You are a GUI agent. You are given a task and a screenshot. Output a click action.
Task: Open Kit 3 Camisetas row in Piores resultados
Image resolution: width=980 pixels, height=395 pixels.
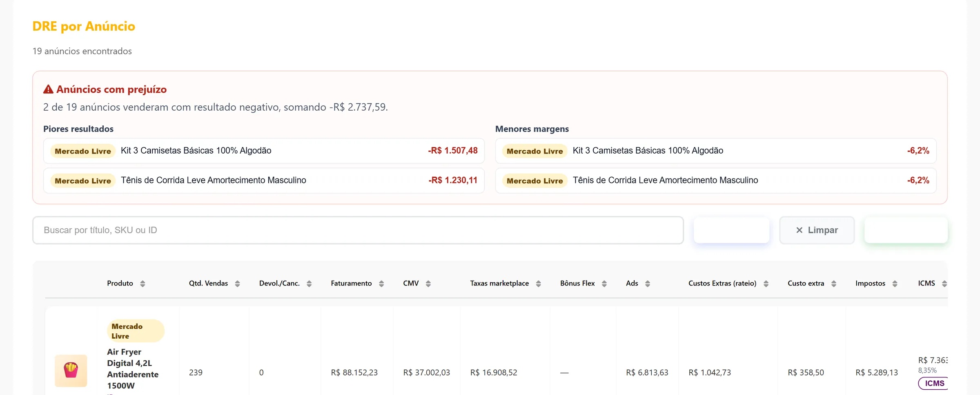[x=264, y=151]
